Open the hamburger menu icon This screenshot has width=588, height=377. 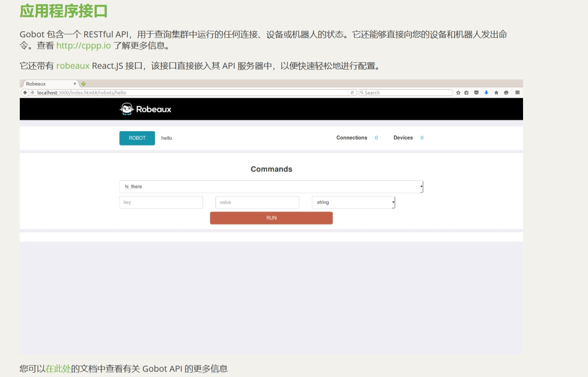point(517,93)
